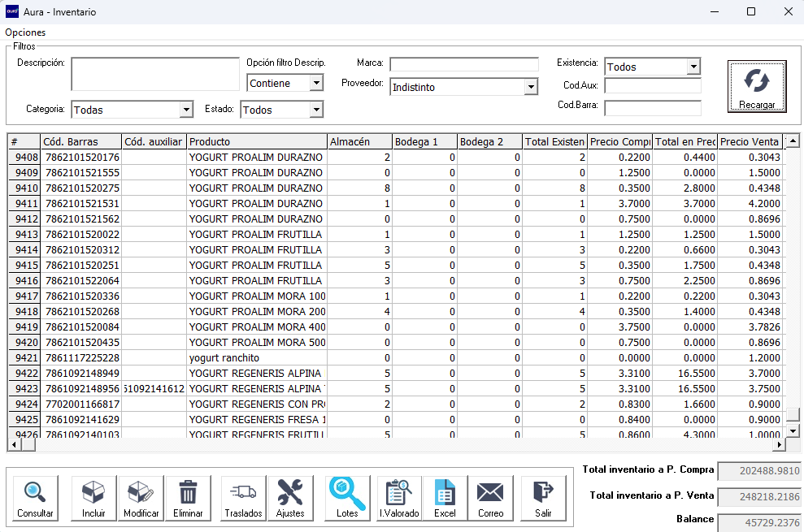Viewport: 804px width, 532px height.
Task: Click the table's vertical scroll down arrow
Action: [793, 431]
